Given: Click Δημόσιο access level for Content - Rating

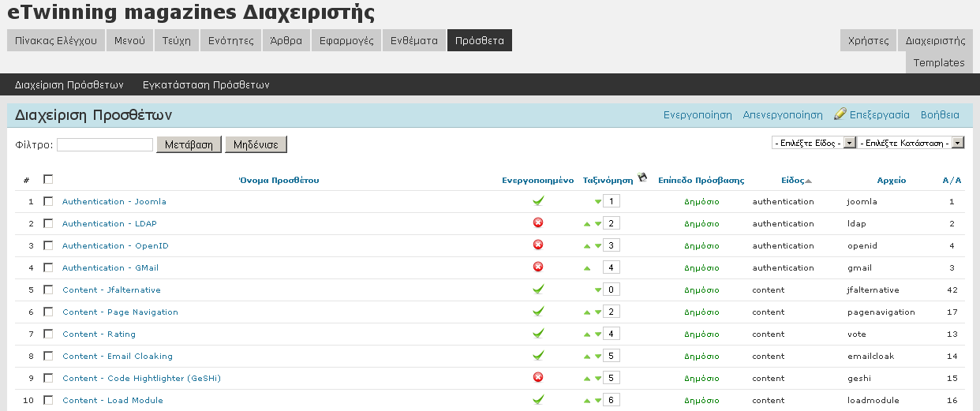Looking at the screenshot, I should point(701,334).
